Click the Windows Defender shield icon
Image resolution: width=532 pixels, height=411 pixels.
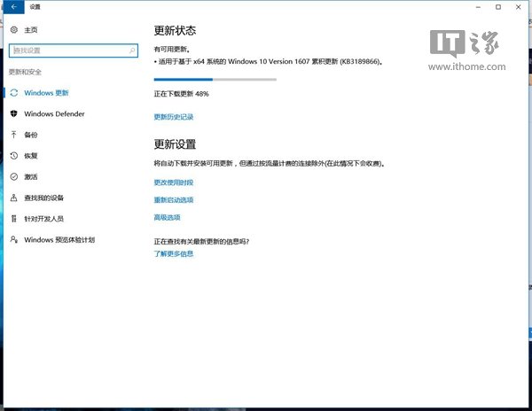[x=13, y=114]
